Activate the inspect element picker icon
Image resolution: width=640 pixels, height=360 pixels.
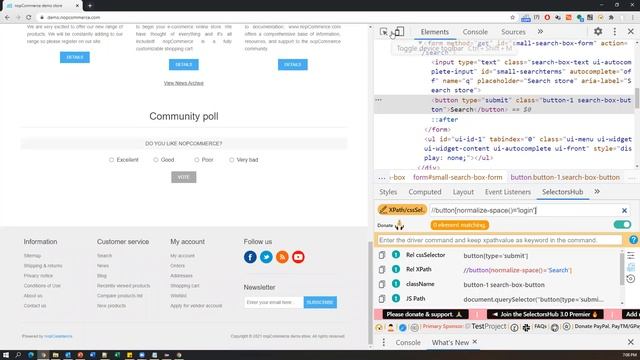click(x=383, y=32)
